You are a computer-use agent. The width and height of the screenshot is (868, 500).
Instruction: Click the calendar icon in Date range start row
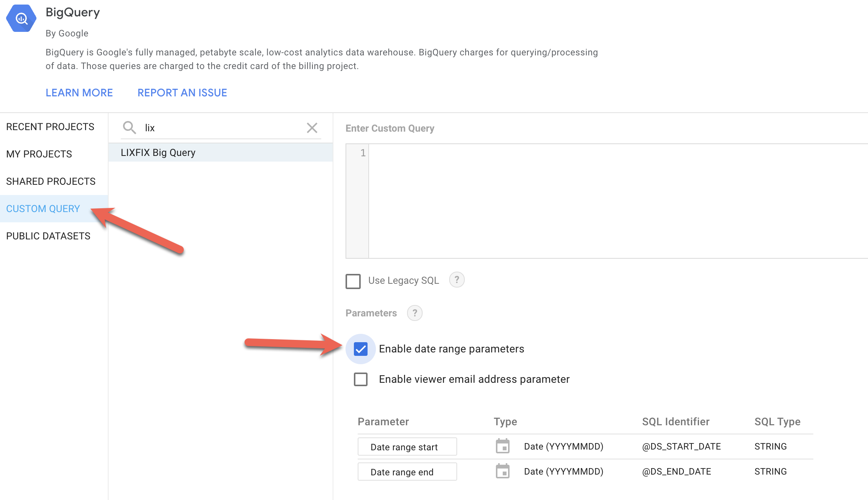[x=503, y=446]
